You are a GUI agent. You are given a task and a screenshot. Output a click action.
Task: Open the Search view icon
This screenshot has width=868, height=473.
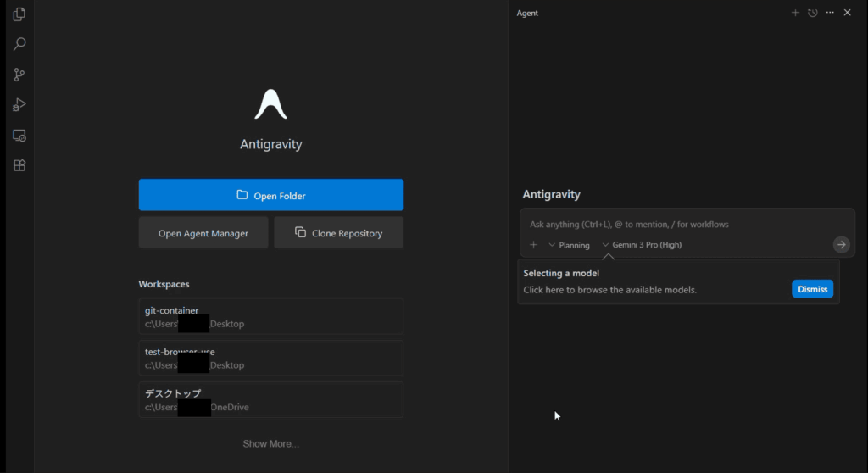pyautogui.click(x=19, y=44)
